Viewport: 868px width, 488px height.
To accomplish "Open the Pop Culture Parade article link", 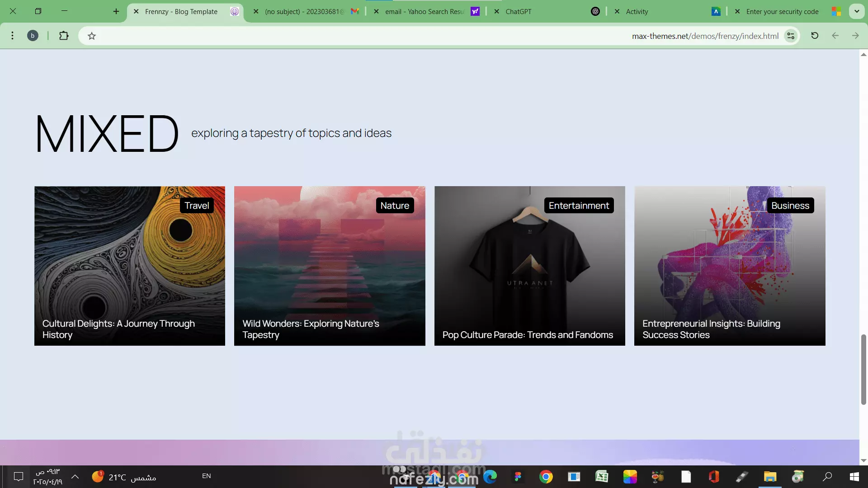I will [528, 335].
